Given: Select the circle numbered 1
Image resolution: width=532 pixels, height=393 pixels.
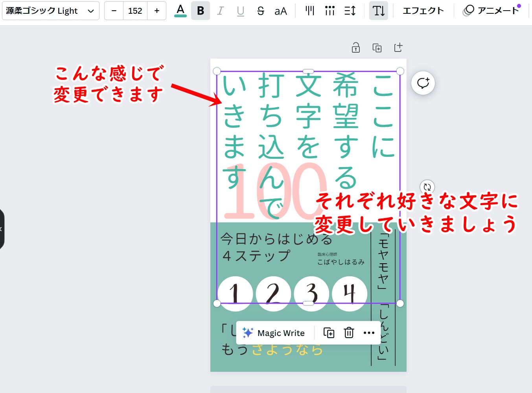Looking at the screenshot, I should coord(235,294).
